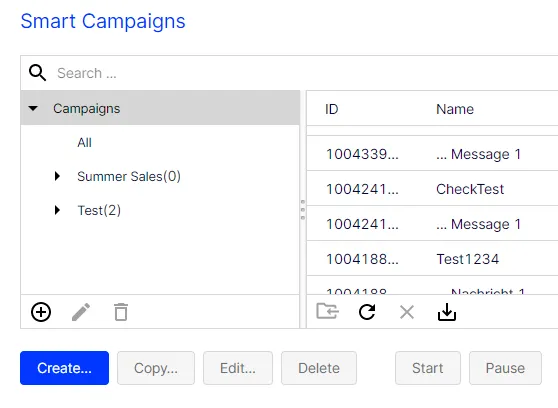Click the pencil edit folder icon

81,312
